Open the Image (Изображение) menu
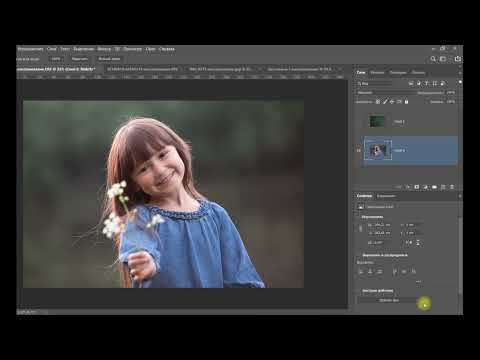This screenshot has width=480, height=360. [x=30, y=49]
